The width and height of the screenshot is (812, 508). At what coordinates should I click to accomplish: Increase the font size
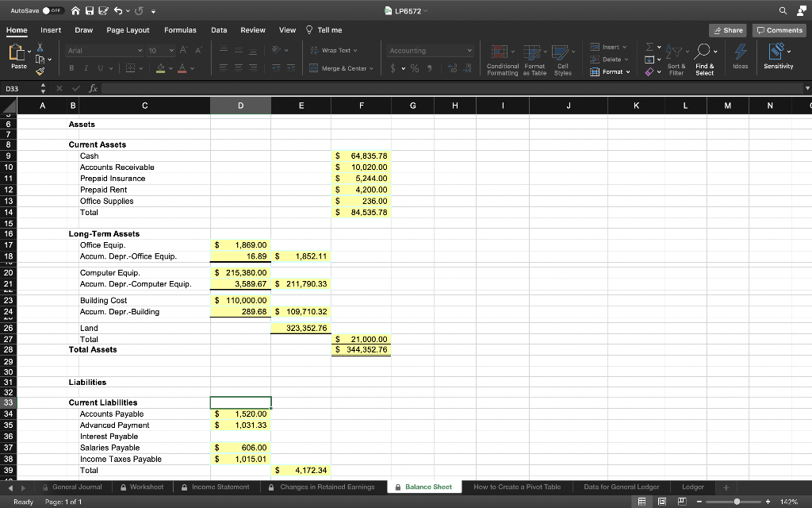pos(183,50)
